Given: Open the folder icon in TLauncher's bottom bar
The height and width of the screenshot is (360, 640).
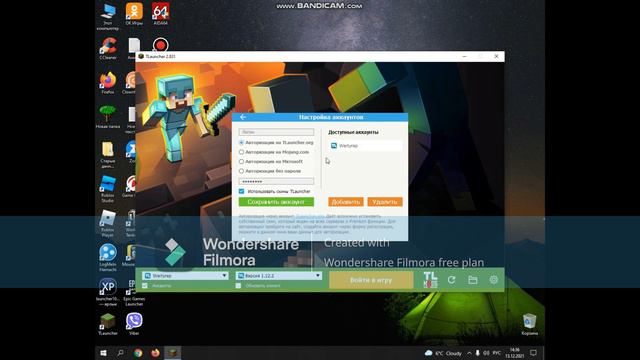Looking at the screenshot, I should 473,280.
